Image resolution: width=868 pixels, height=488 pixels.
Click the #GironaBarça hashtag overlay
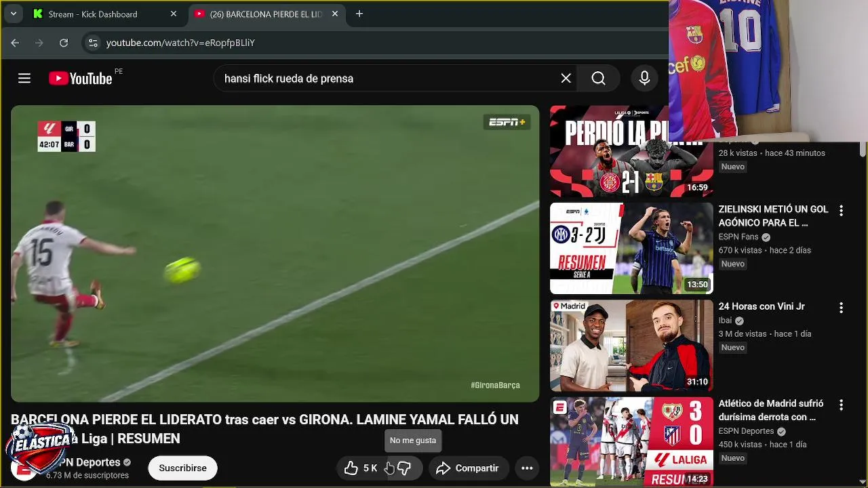pyautogui.click(x=495, y=385)
